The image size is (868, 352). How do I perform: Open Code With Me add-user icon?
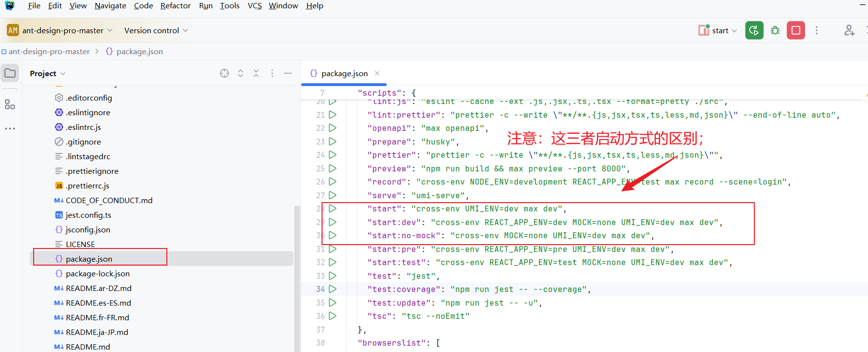[849, 30]
